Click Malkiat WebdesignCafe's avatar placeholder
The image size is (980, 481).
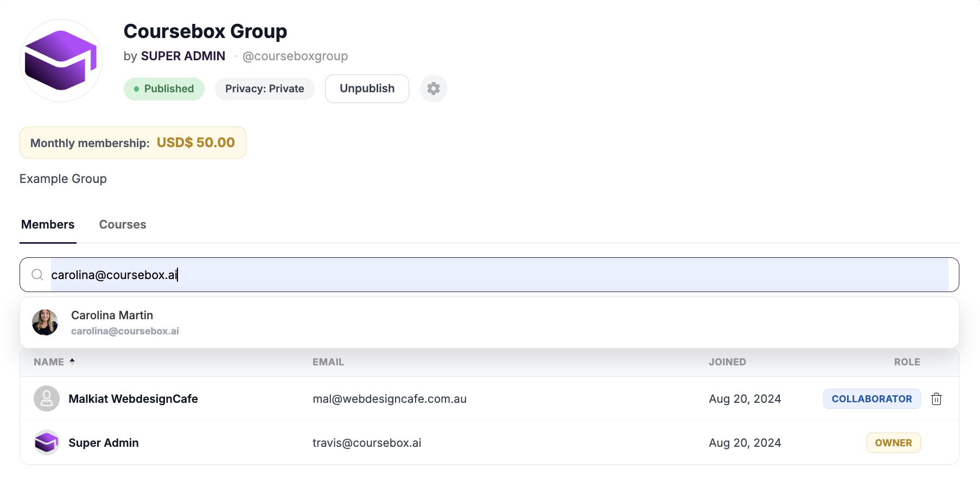point(47,398)
